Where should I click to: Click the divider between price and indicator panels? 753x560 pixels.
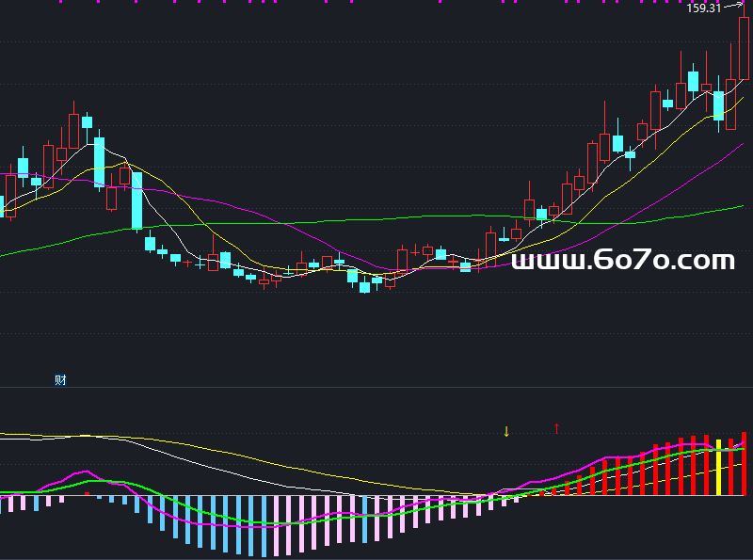pyautogui.click(x=376, y=387)
